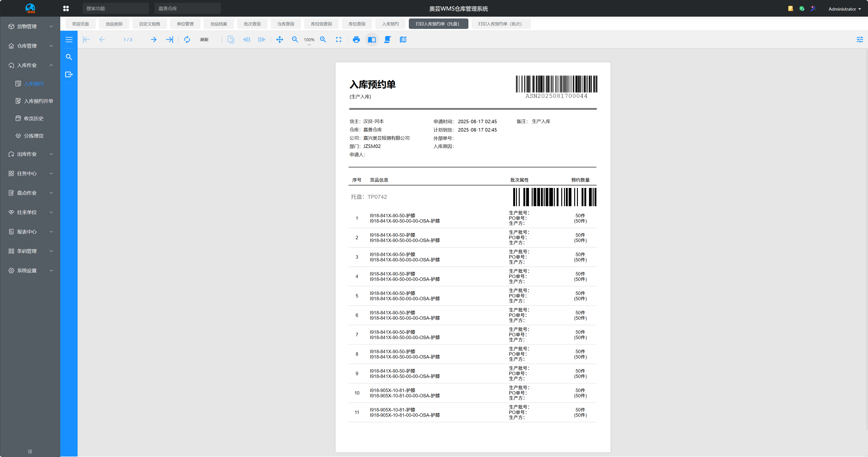Open 入库预约开单 menu item
This screenshot has height=457, width=868.
[38, 101]
